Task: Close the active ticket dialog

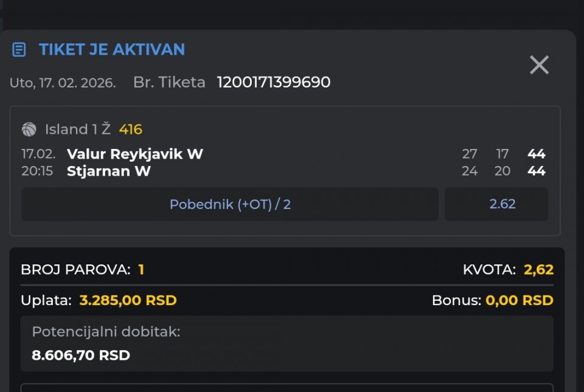Action: [539, 65]
